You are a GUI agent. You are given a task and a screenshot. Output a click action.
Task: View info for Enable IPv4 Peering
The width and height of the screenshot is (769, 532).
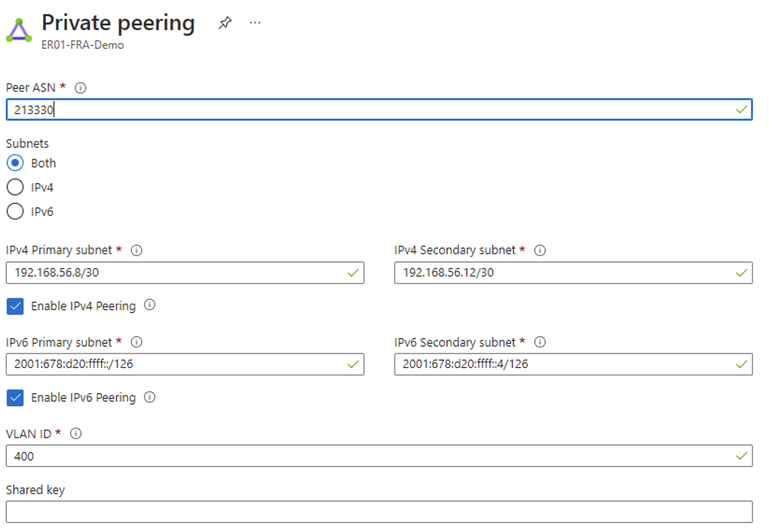point(149,306)
